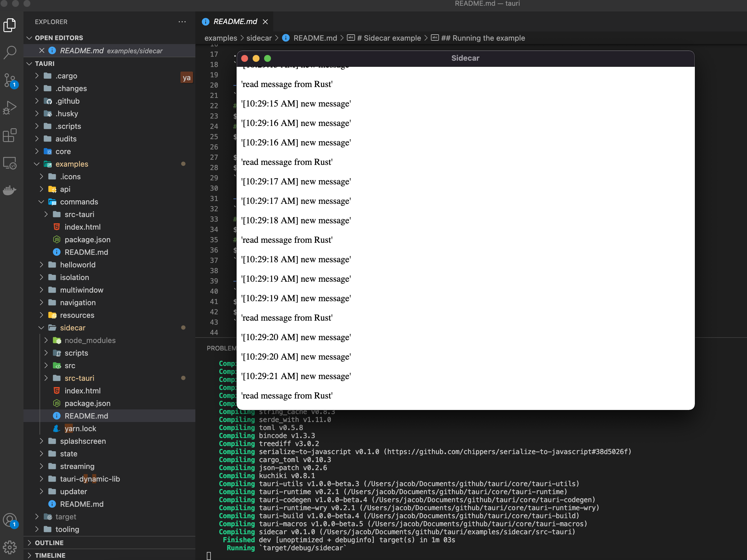This screenshot has width=747, height=560.
Task: Open the Docker extension panel
Action: pyautogui.click(x=10, y=190)
